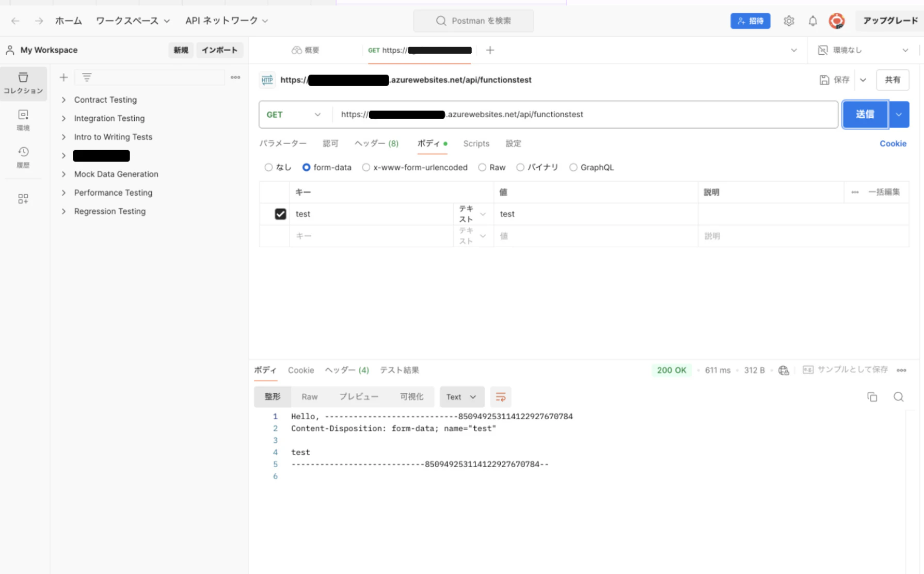Open the environment selector 環境なし
Image resolution: width=924 pixels, height=574 pixels.
[x=863, y=50]
